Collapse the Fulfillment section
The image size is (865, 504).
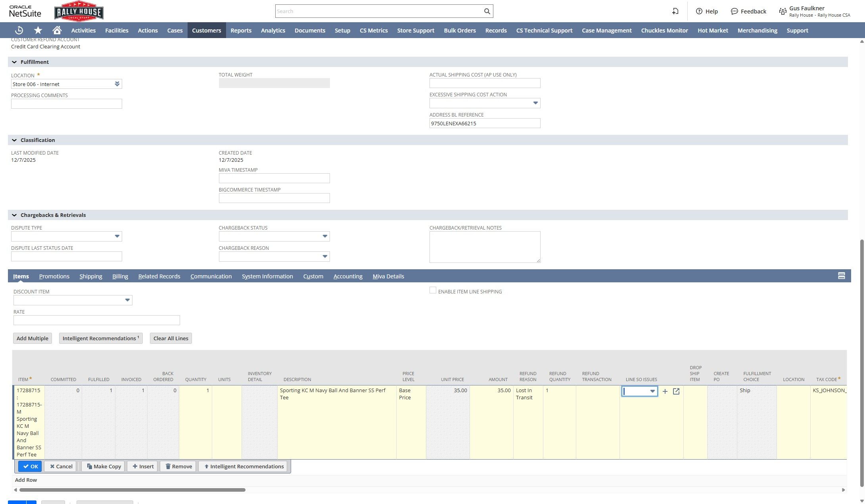14,62
